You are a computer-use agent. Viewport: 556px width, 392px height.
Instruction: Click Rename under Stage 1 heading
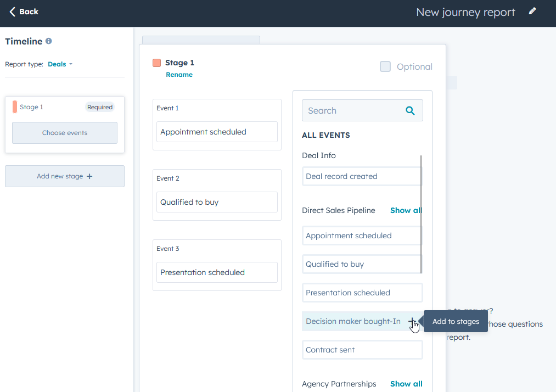coord(179,75)
